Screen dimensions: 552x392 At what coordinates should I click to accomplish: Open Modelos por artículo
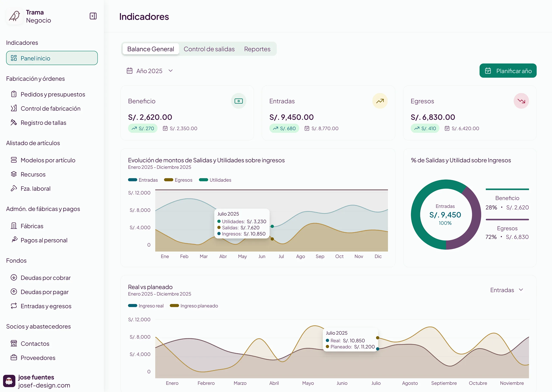pyautogui.click(x=43, y=160)
